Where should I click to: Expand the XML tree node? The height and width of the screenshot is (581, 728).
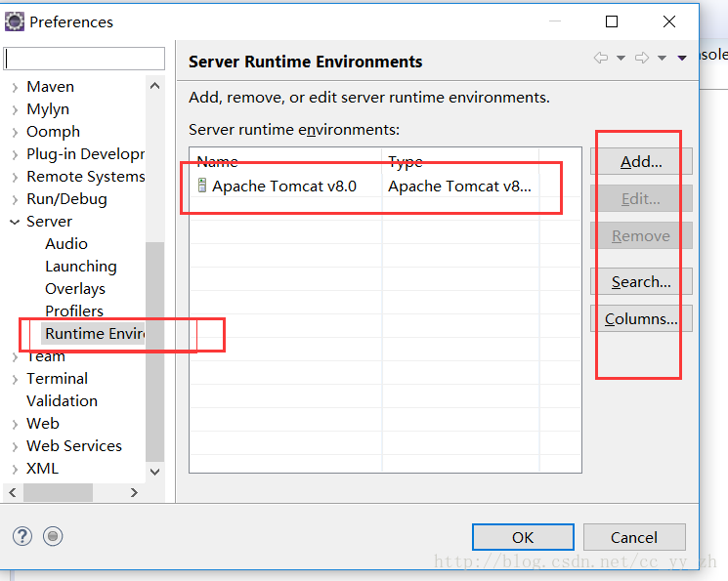(x=15, y=469)
